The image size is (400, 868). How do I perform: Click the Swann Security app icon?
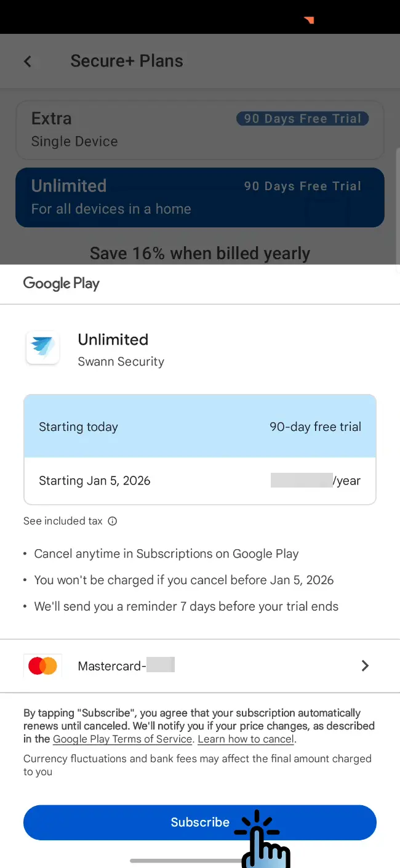click(x=42, y=347)
